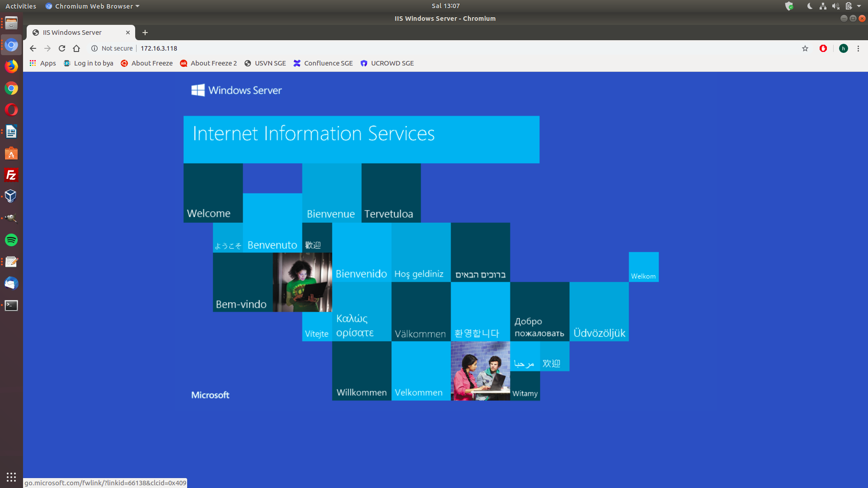This screenshot has height=488, width=868.
Task: Click the Bienvenue tile
Action: click(332, 193)
